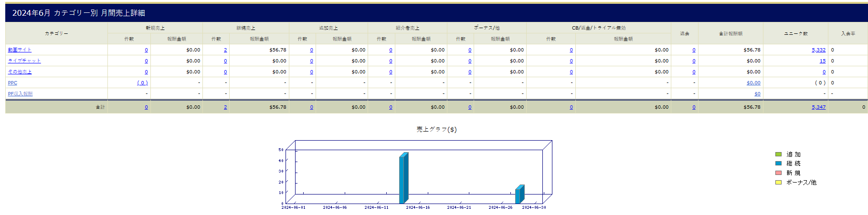Click unique count 5,332 for 動画サイト
Viewport: 868px width, 215px height.
pos(818,50)
